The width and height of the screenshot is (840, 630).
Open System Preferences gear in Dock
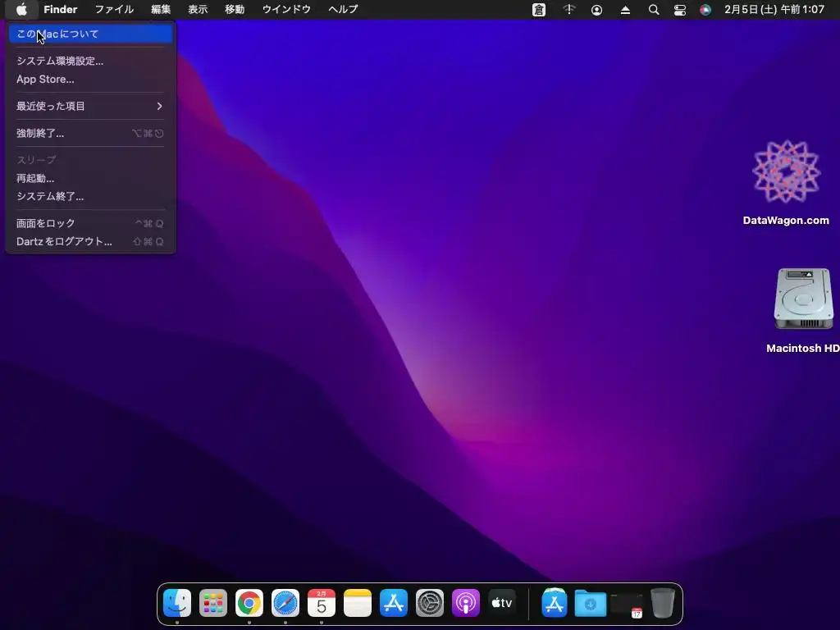(430, 604)
